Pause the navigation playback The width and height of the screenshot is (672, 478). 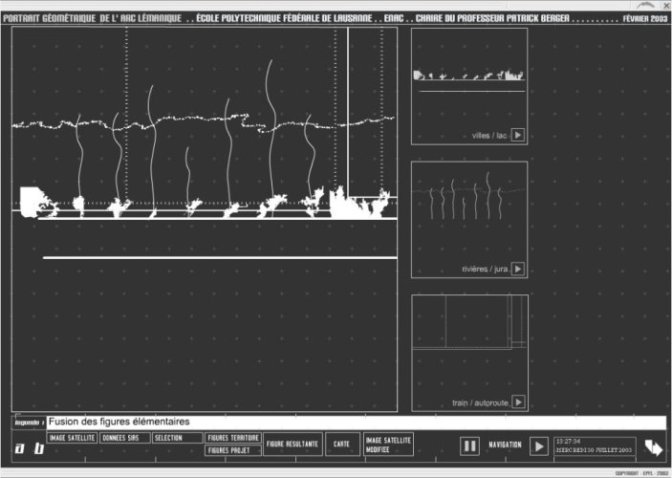point(470,446)
